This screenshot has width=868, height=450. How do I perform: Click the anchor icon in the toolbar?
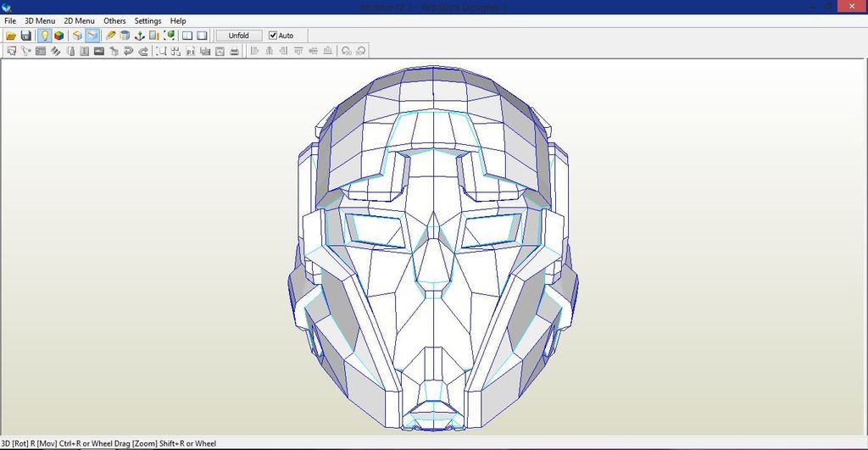(x=140, y=36)
